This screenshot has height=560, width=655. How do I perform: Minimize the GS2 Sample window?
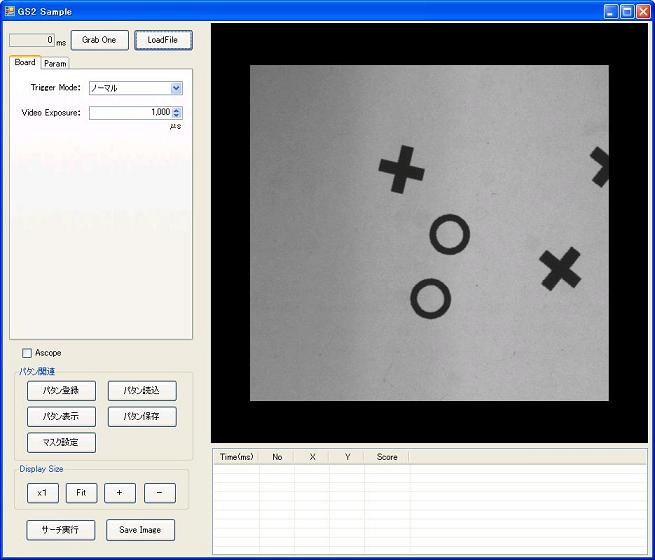[611, 12]
